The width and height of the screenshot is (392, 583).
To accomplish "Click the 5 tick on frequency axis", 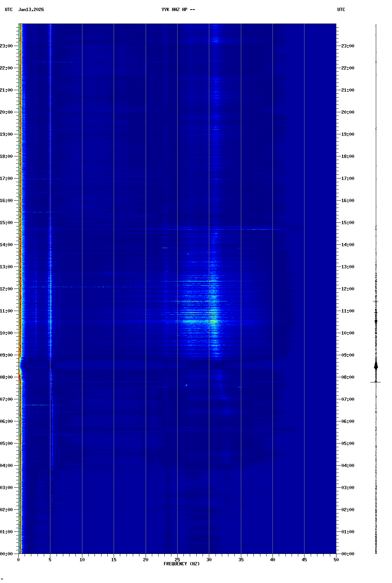I will (x=50, y=560).
